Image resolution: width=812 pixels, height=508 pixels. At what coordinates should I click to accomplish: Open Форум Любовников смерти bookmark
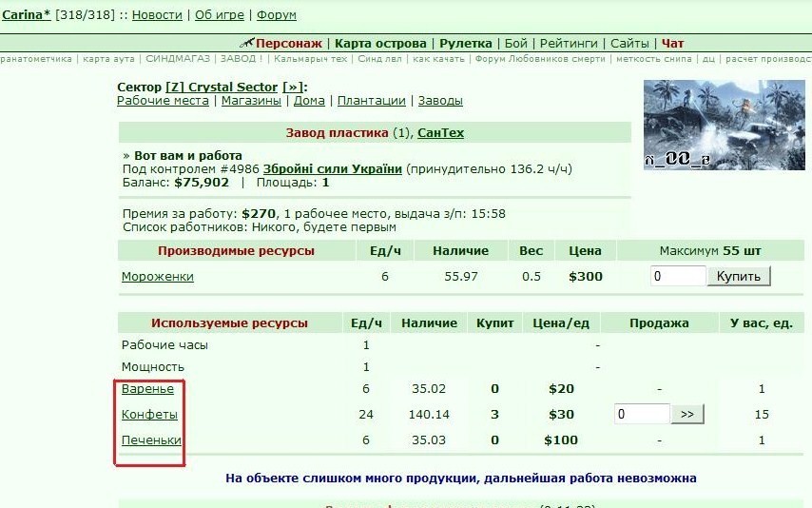coord(540,59)
